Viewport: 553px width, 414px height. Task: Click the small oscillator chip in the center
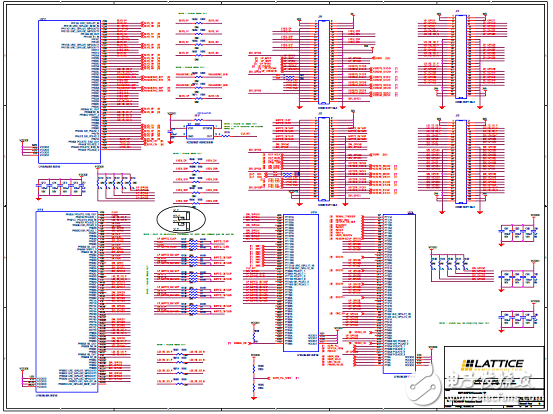200,132
